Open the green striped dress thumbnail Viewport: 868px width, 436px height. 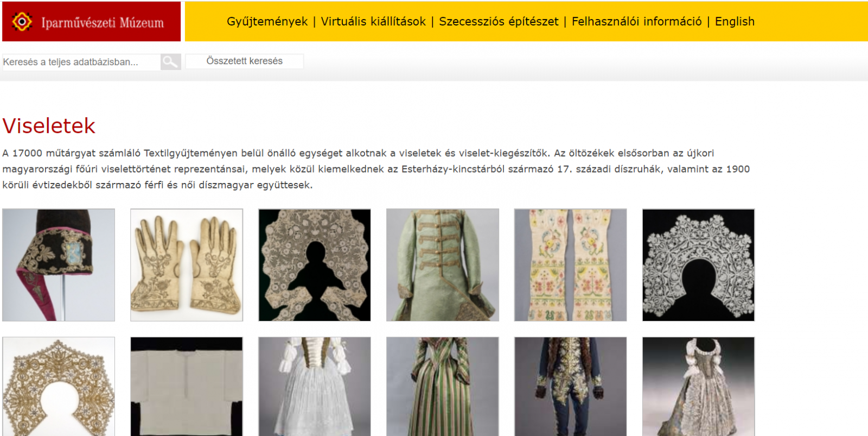443,387
